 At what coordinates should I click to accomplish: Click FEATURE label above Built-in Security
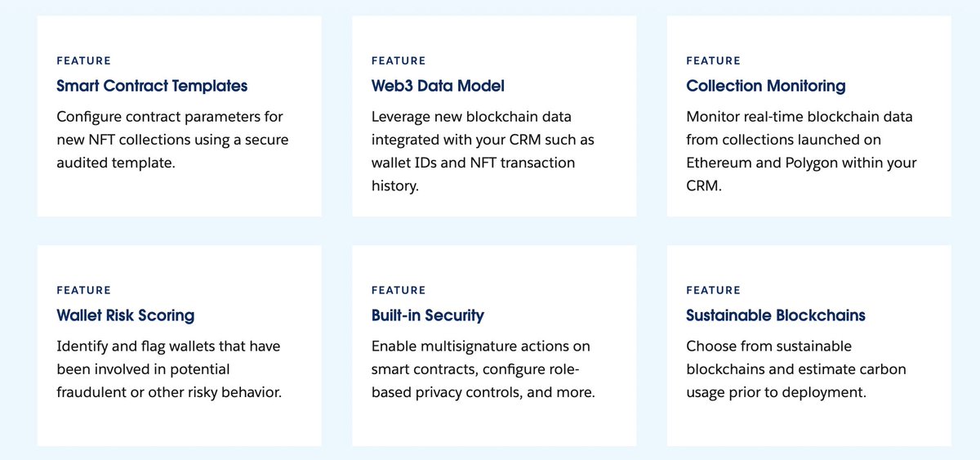[x=399, y=290]
